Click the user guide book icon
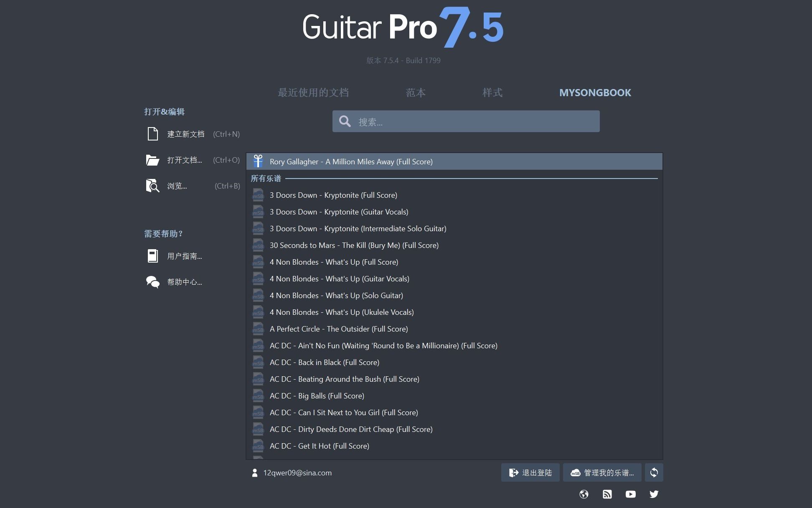This screenshot has width=812, height=508. coord(153,256)
